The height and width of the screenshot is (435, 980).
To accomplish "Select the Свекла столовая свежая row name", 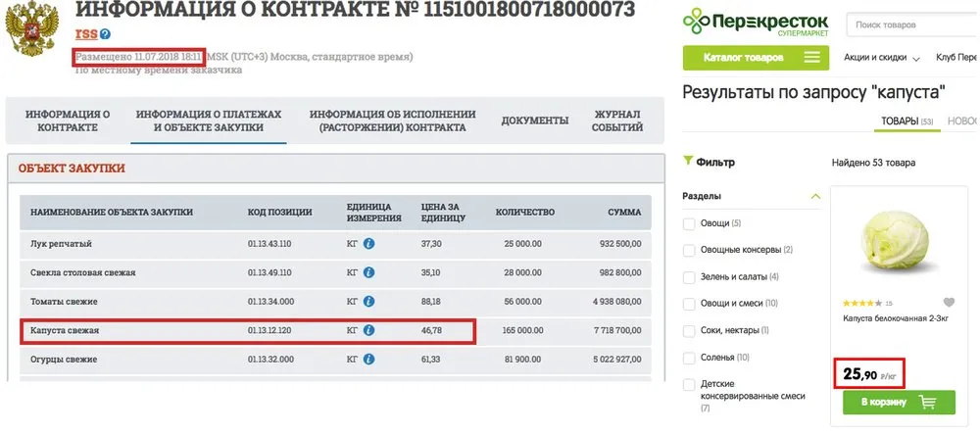I will pyautogui.click(x=83, y=272).
